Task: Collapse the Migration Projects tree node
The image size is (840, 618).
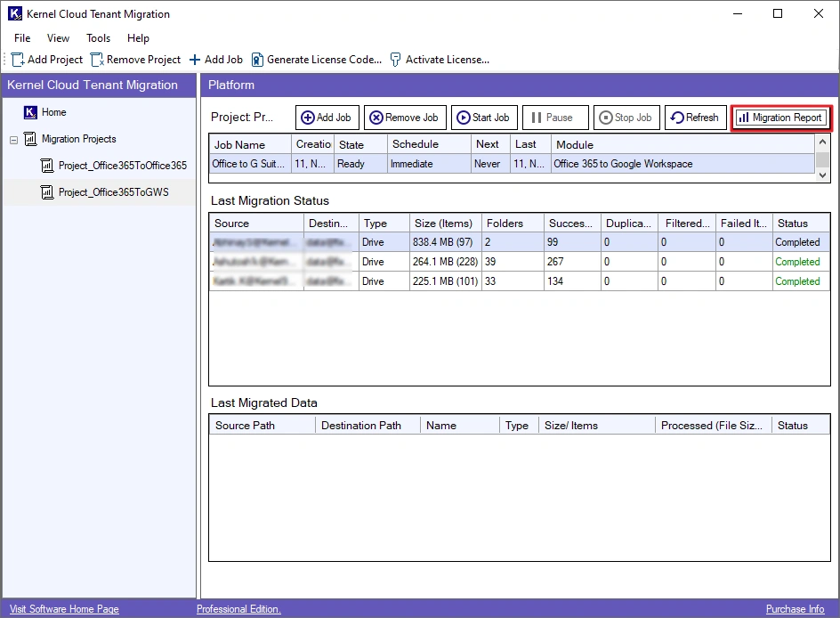Action: coord(13,140)
